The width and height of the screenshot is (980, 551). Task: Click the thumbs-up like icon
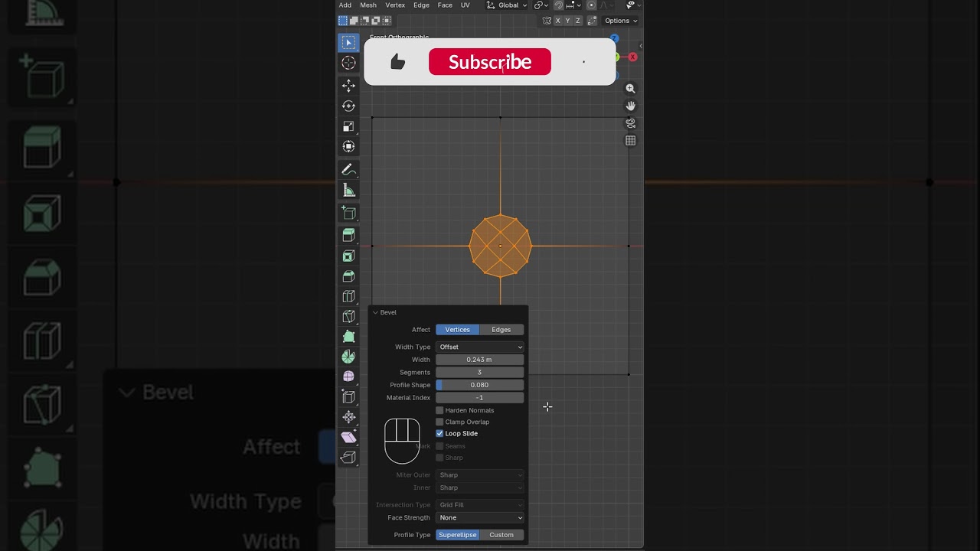(x=397, y=62)
